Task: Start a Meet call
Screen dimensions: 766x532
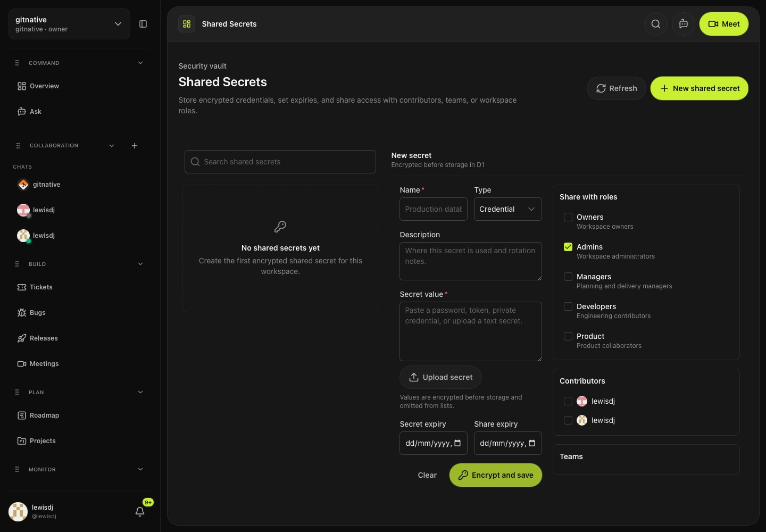Action: (724, 24)
